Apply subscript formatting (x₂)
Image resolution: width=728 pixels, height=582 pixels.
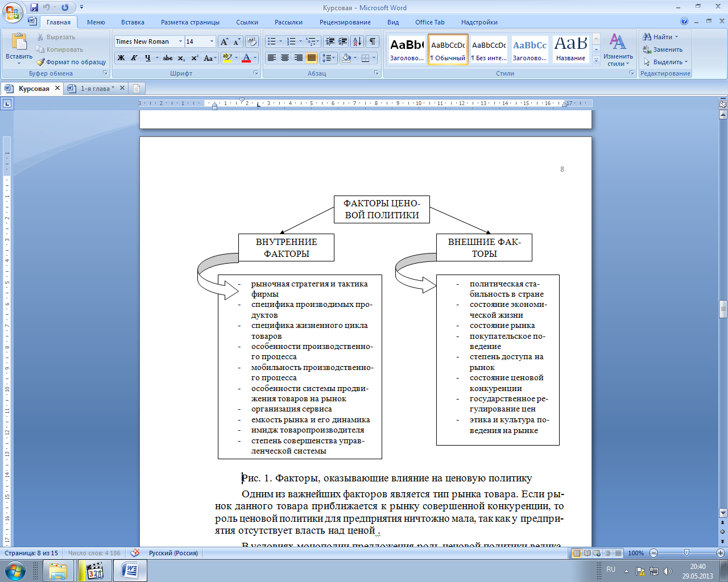pyautogui.click(x=181, y=58)
